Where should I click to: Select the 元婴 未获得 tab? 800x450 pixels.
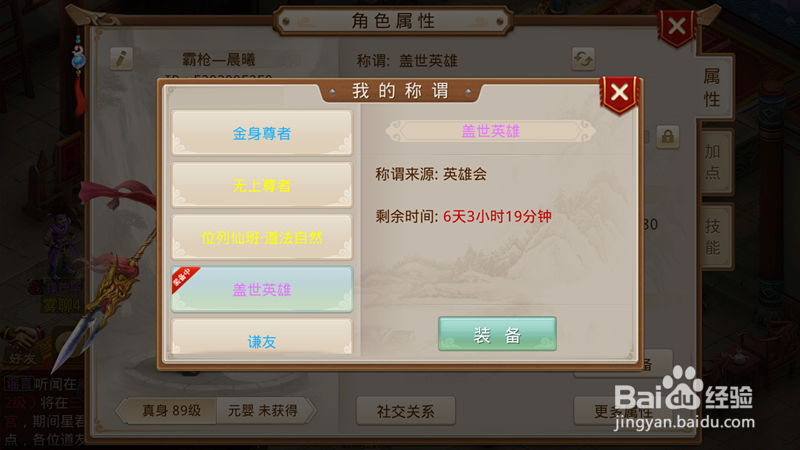point(264,410)
